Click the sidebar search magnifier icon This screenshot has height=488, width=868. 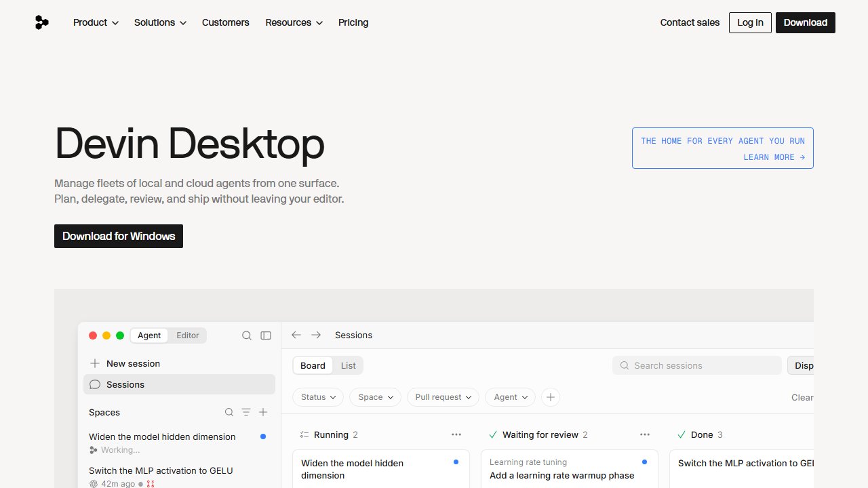click(x=247, y=335)
